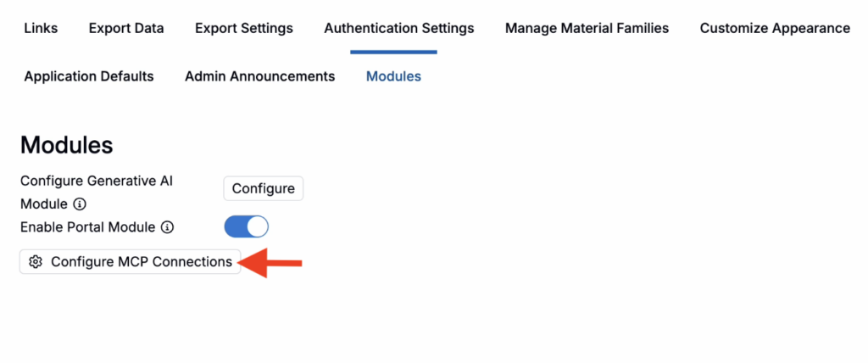The width and height of the screenshot is (868, 363).
Task: Click the blue underline below Authentication Settings
Action: click(393, 52)
